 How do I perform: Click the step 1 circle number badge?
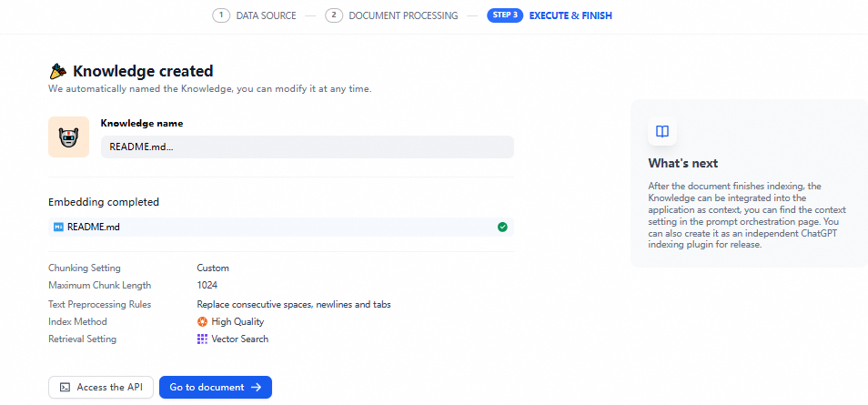point(220,15)
